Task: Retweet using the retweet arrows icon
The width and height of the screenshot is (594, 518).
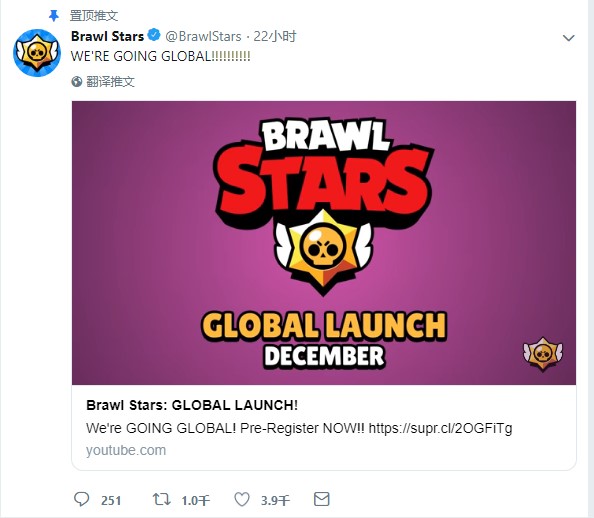Action: point(161,499)
